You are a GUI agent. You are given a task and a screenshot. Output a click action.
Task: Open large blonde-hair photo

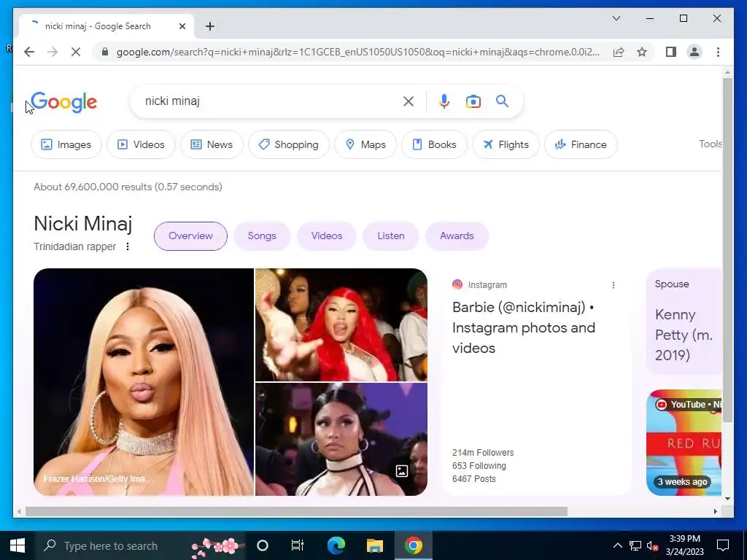pyautogui.click(x=144, y=382)
